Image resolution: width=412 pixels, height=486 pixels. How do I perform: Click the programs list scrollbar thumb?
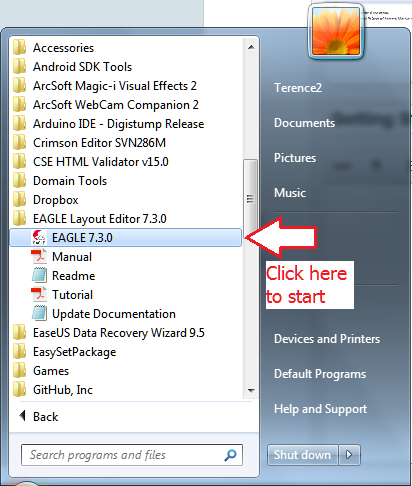coord(250,199)
